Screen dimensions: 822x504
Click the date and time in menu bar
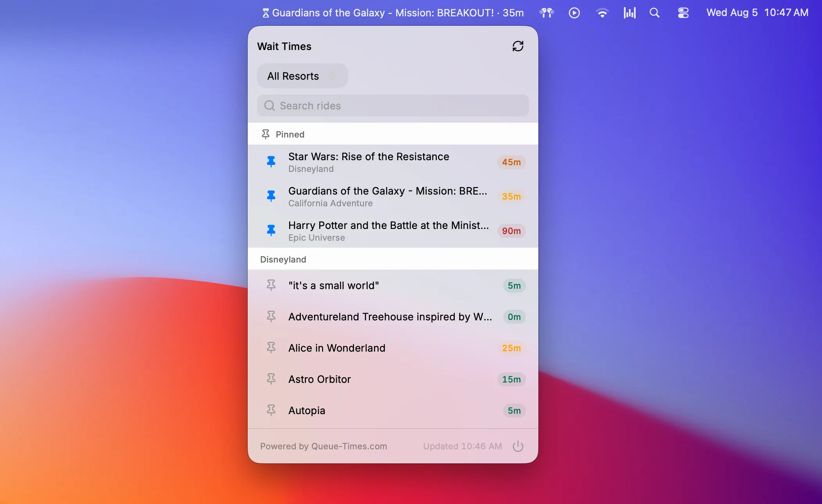coord(757,13)
